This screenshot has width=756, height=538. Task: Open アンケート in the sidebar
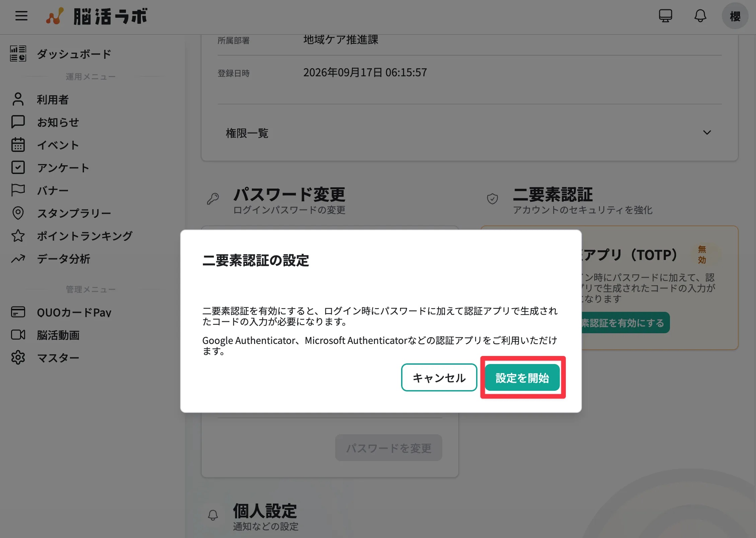coord(63,168)
